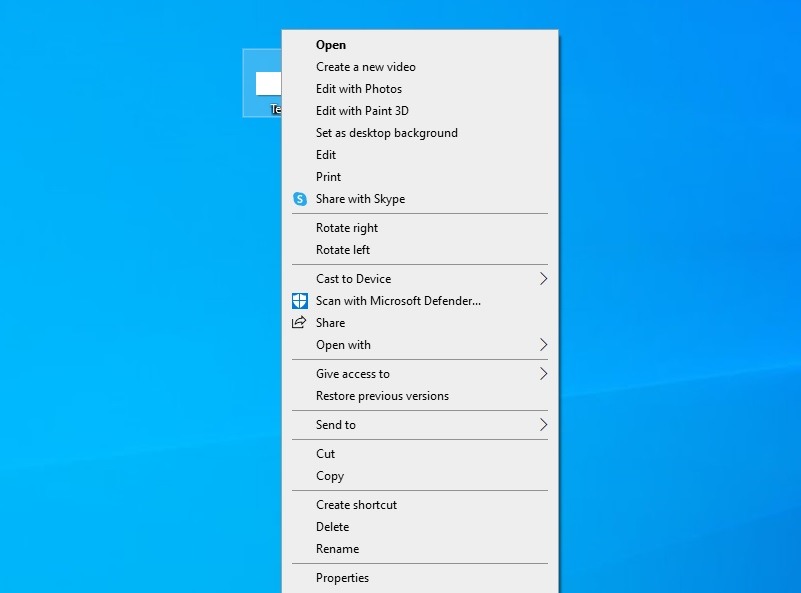801x593 pixels.
Task: Select Rename in the context menu
Action: click(x=337, y=549)
